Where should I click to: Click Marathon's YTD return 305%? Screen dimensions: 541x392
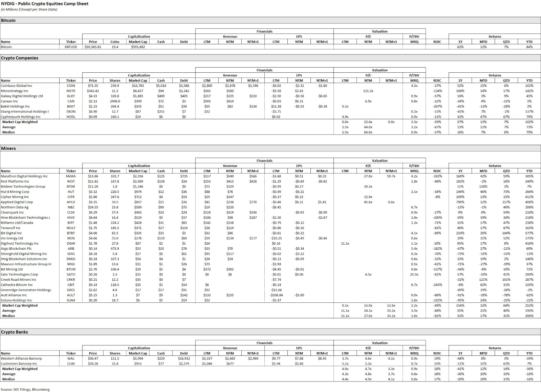[530, 176]
